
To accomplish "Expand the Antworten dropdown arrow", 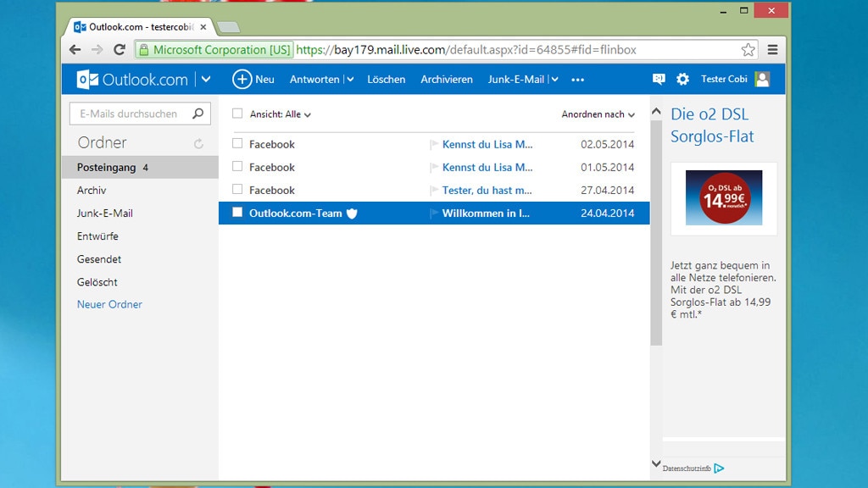I will coord(350,80).
